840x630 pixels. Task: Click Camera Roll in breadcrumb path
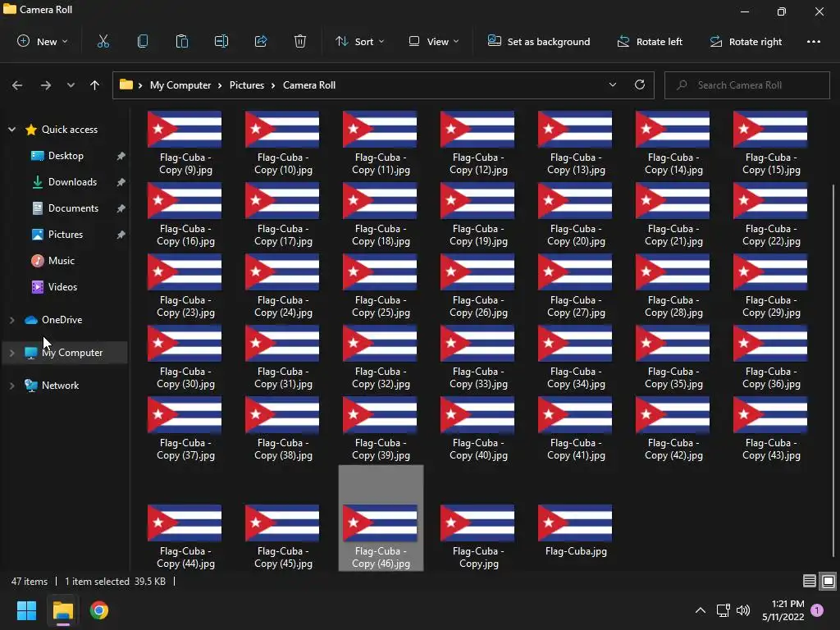pyautogui.click(x=309, y=85)
